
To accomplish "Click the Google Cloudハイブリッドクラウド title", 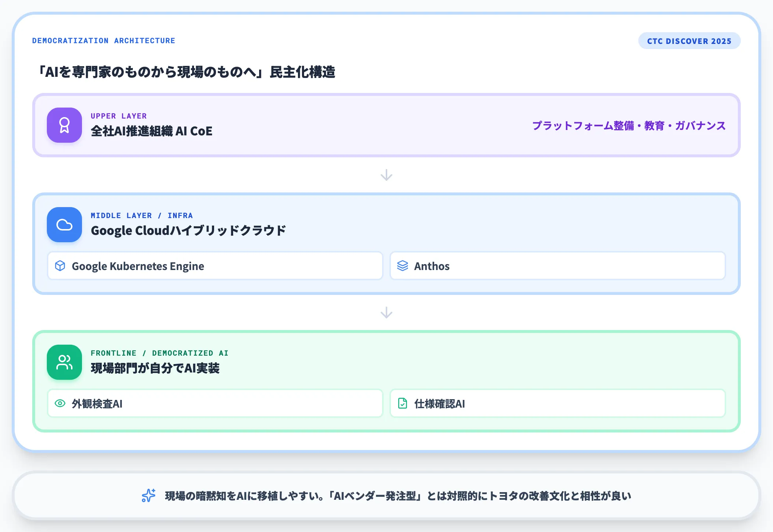I will click(x=188, y=231).
